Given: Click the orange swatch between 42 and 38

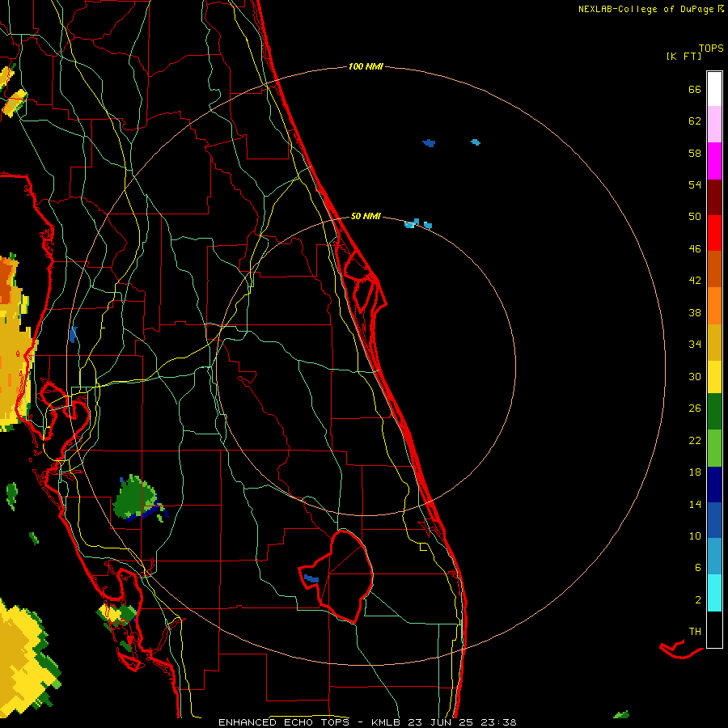Looking at the screenshot, I should point(714,306).
